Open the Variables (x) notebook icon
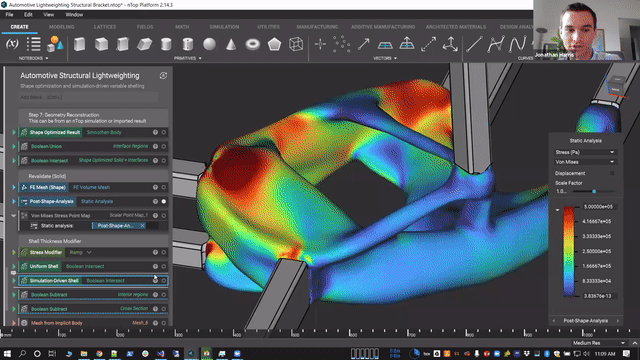640x360 pixels. [12, 44]
